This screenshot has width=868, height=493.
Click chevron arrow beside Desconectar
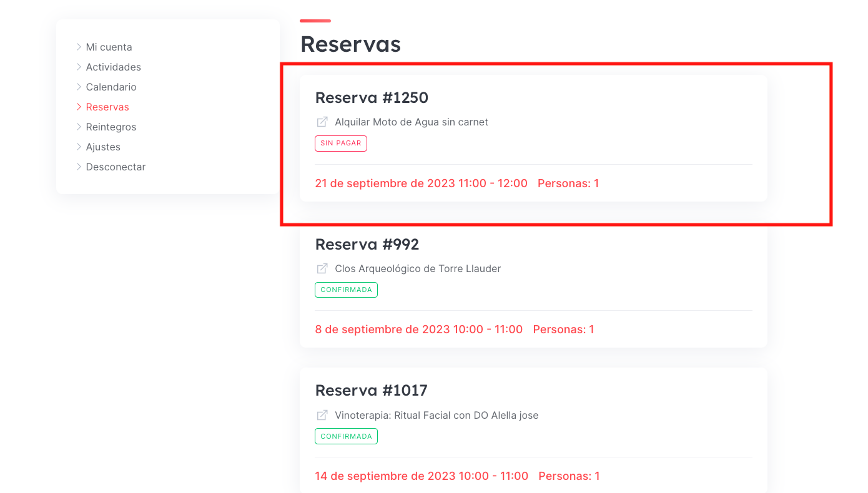(79, 167)
